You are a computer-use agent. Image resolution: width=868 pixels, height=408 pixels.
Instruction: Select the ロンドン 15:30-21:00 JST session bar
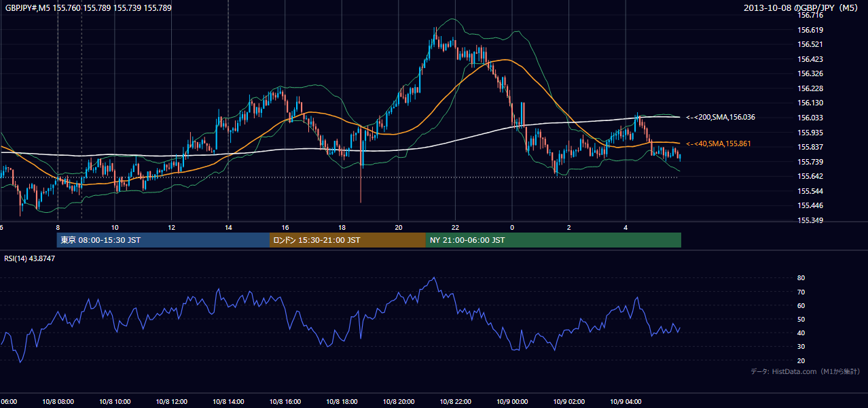[x=348, y=240]
